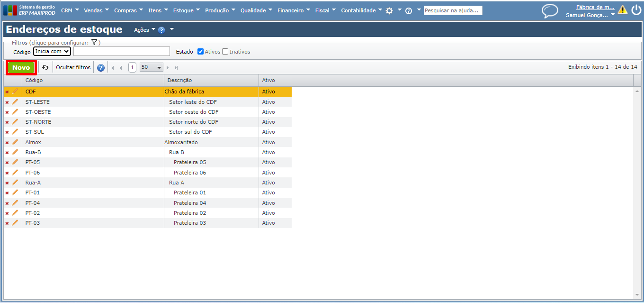Image resolution: width=644 pixels, height=303 pixels.
Task: Edit the Rua-B row with pencil
Action: (15, 152)
